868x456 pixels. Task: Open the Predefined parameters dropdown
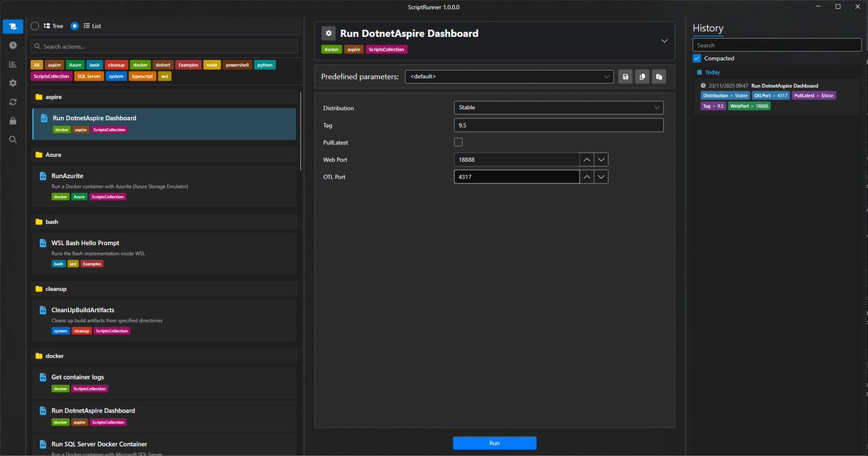[x=509, y=77]
